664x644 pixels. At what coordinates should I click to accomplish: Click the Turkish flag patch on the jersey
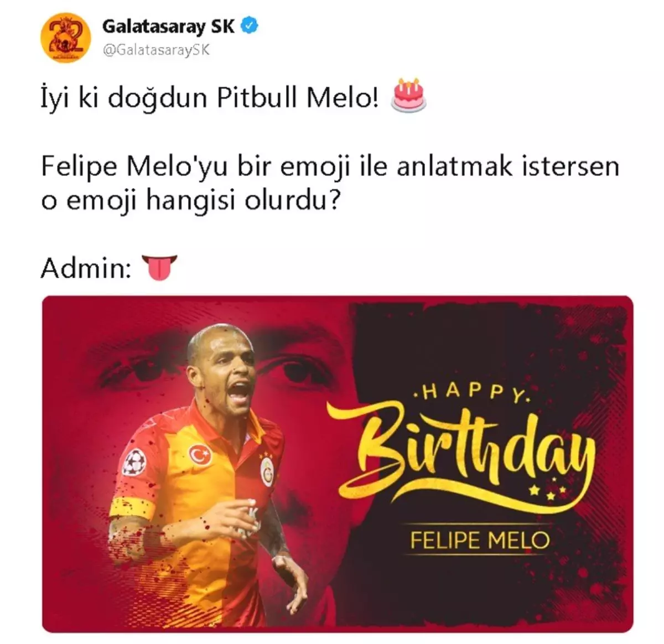201,455
